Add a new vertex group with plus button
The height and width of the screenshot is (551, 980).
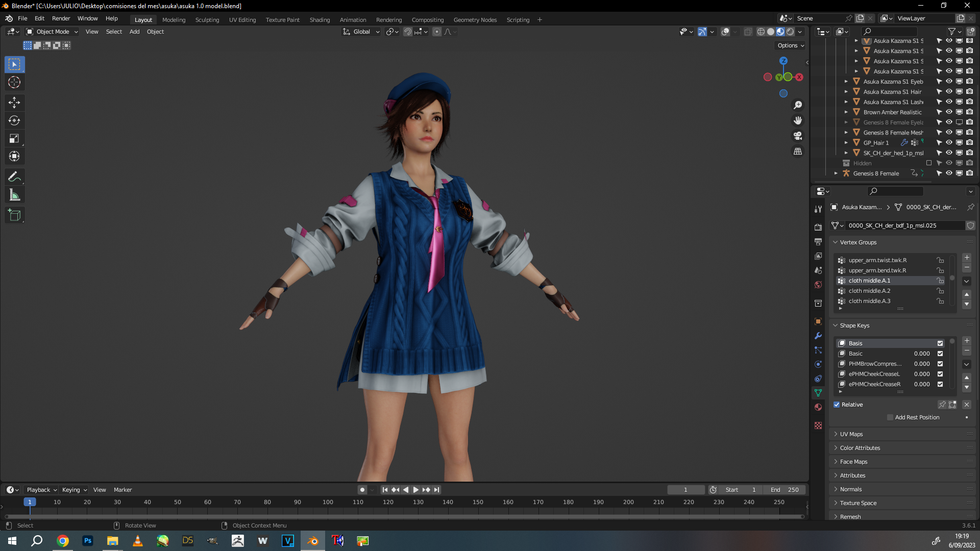pos(967,258)
